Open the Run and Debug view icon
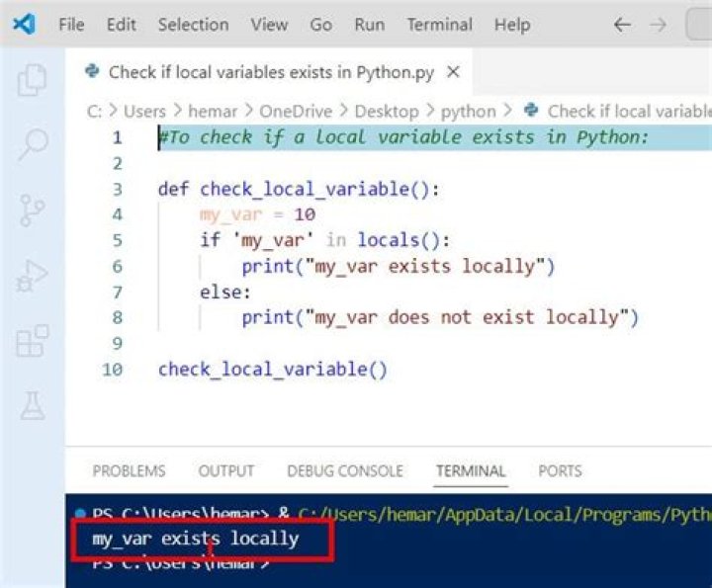Viewport: 712px width, 588px height. click(x=32, y=277)
